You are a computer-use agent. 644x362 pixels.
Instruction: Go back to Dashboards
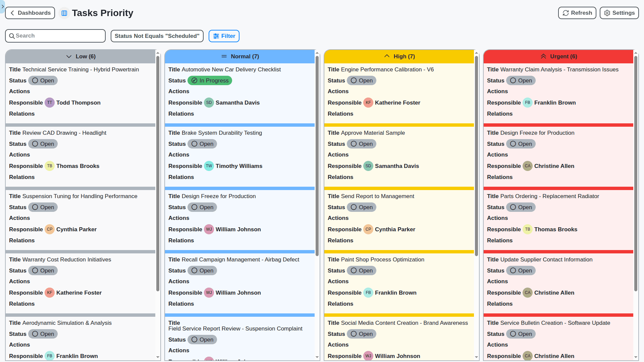[x=30, y=13]
